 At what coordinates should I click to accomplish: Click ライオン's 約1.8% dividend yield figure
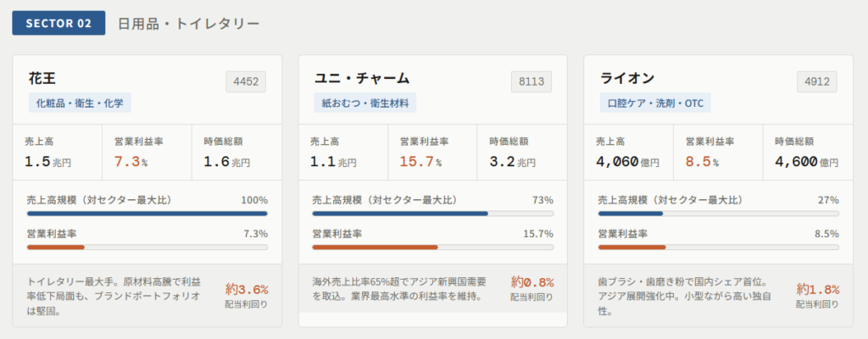click(818, 289)
